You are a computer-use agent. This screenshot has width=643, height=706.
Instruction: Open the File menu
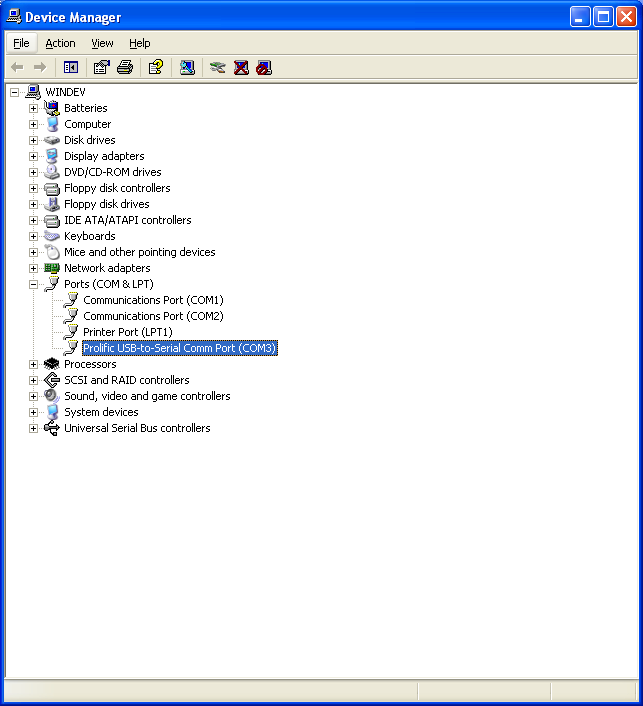point(21,43)
